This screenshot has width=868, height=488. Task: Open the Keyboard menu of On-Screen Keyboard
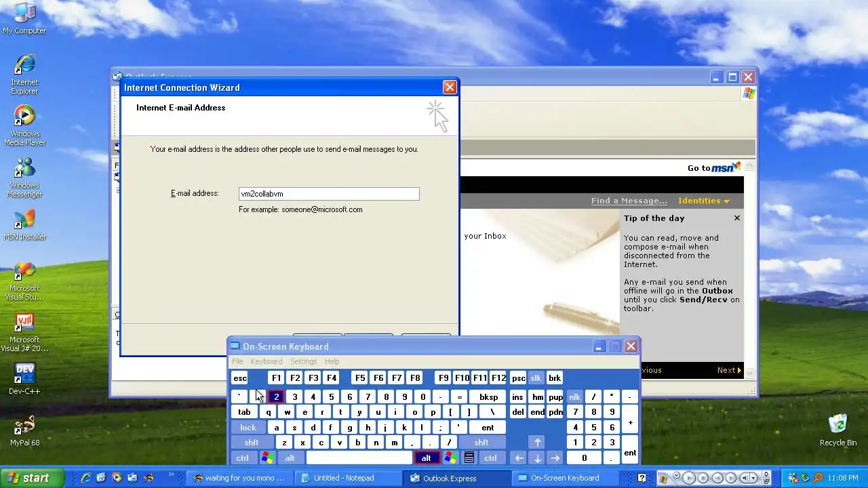click(267, 361)
